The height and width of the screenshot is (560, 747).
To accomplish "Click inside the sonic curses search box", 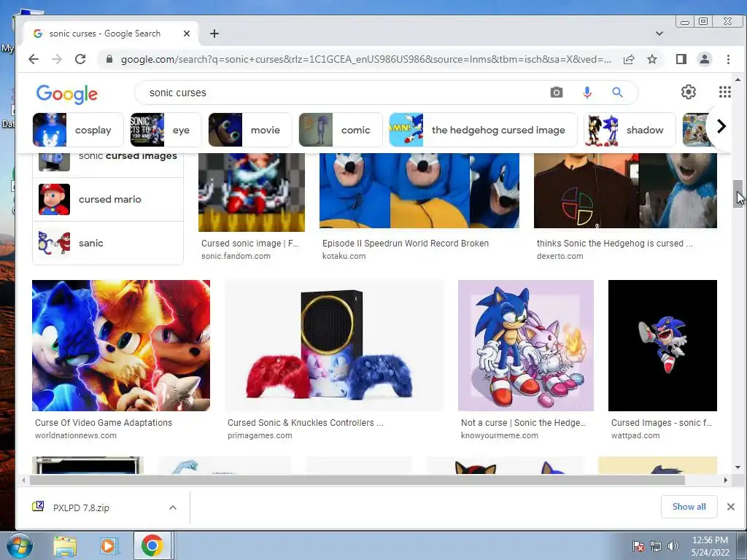I will [x=343, y=93].
